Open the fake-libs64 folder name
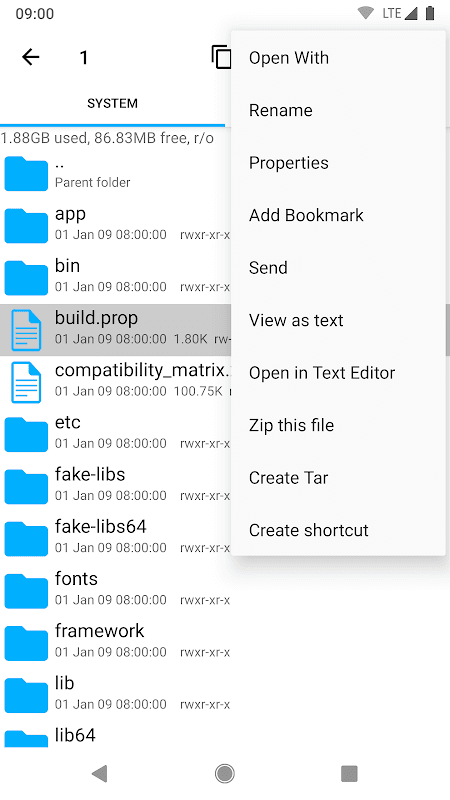 (101, 526)
